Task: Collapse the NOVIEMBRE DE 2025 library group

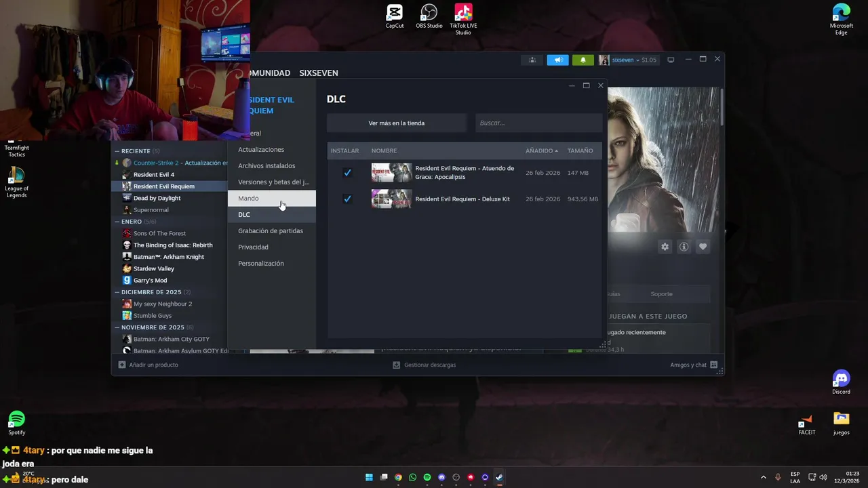Action: [x=117, y=327]
